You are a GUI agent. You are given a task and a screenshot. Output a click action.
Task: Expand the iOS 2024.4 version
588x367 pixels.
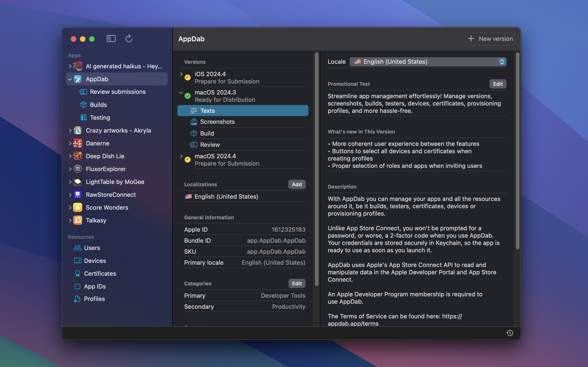(181, 74)
